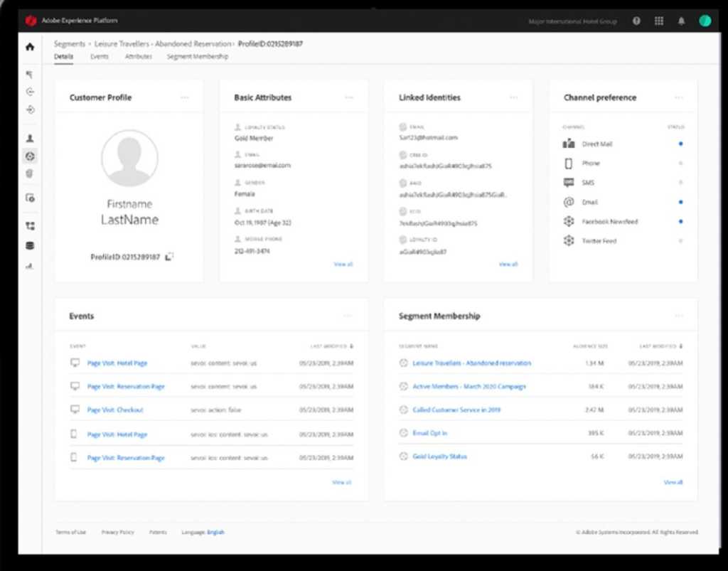The height and width of the screenshot is (571, 728).
Task: Change language from English in footer
Action: pos(215,532)
